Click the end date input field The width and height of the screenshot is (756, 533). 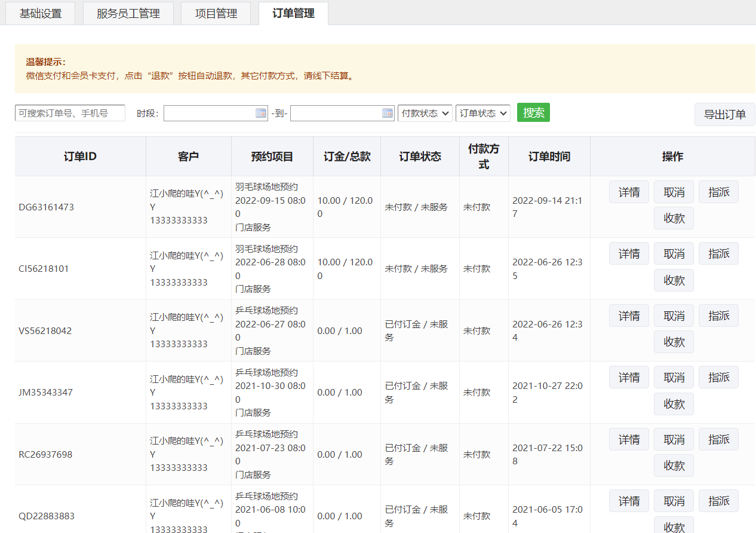click(x=336, y=114)
